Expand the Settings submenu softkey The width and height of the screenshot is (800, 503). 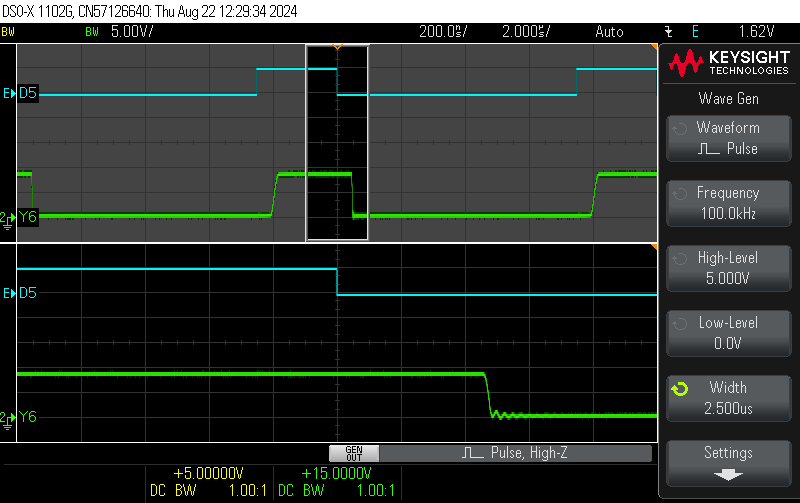pyautogui.click(x=728, y=462)
